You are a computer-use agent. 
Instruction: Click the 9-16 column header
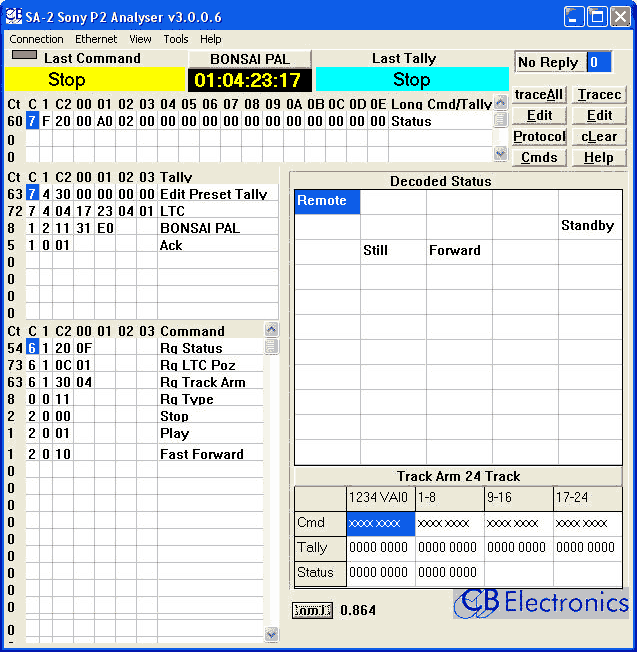click(518, 498)
